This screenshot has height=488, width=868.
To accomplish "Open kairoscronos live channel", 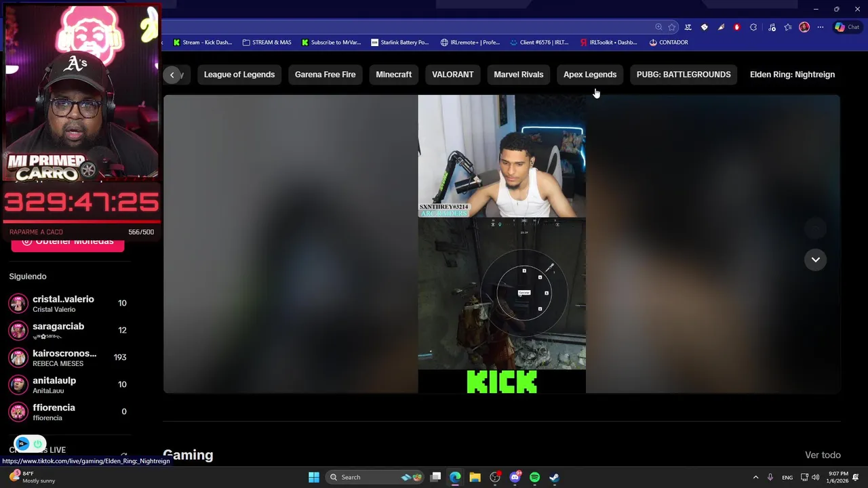I will pyautogui.click(x=68, y=357).
